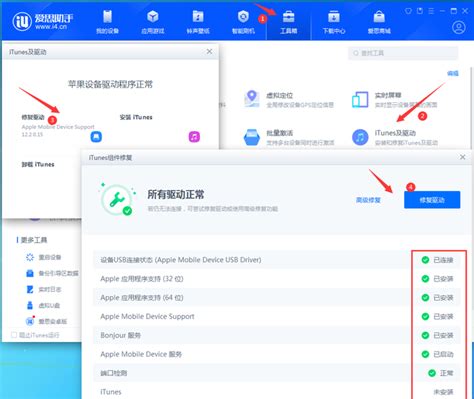Viewport: 474px width, 399px height.
Task: Click the 所有驱动正常 heading
Action: coord(176,195)
